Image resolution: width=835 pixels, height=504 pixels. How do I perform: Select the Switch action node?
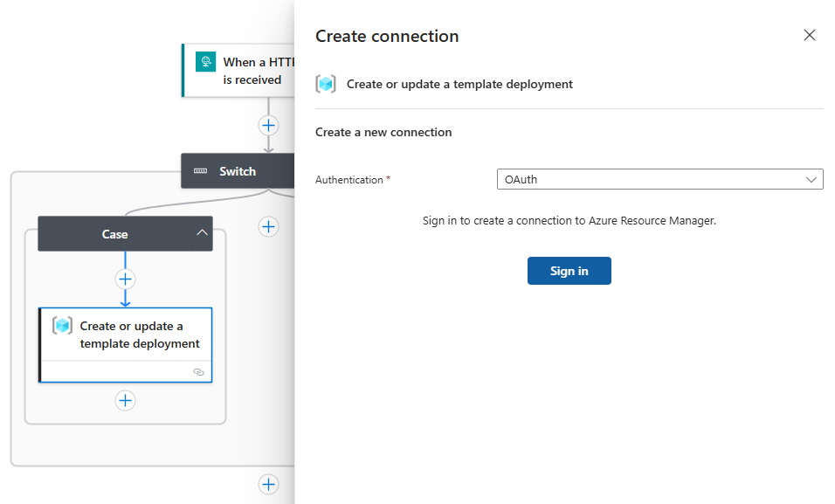238,171
